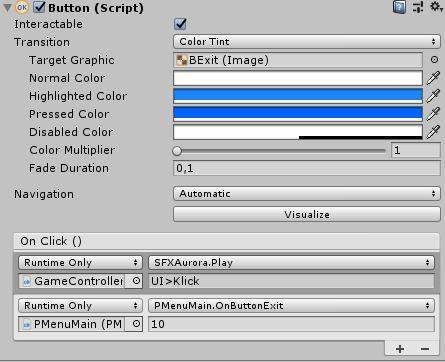Click the Highlighted Color label
Image resolution: width=445 pixels, height=362 pixels.
click(x=78, y=96)
